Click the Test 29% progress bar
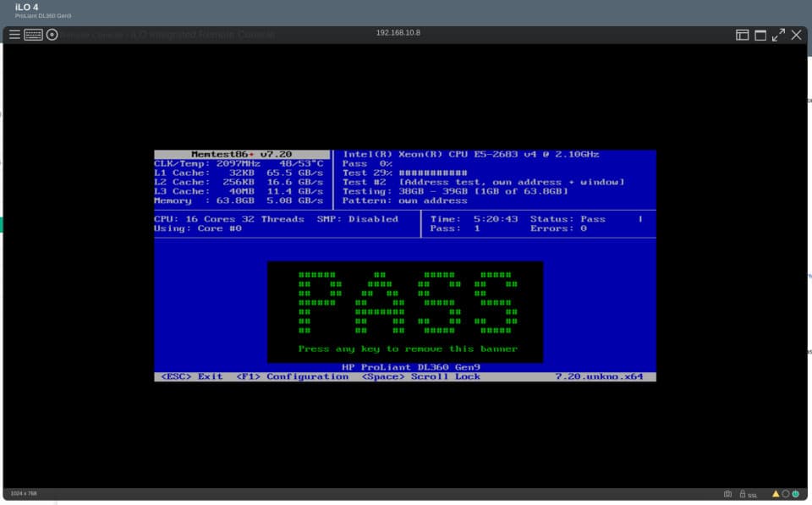Viewport: 812px width, 505px height. [x=433, y=173]
